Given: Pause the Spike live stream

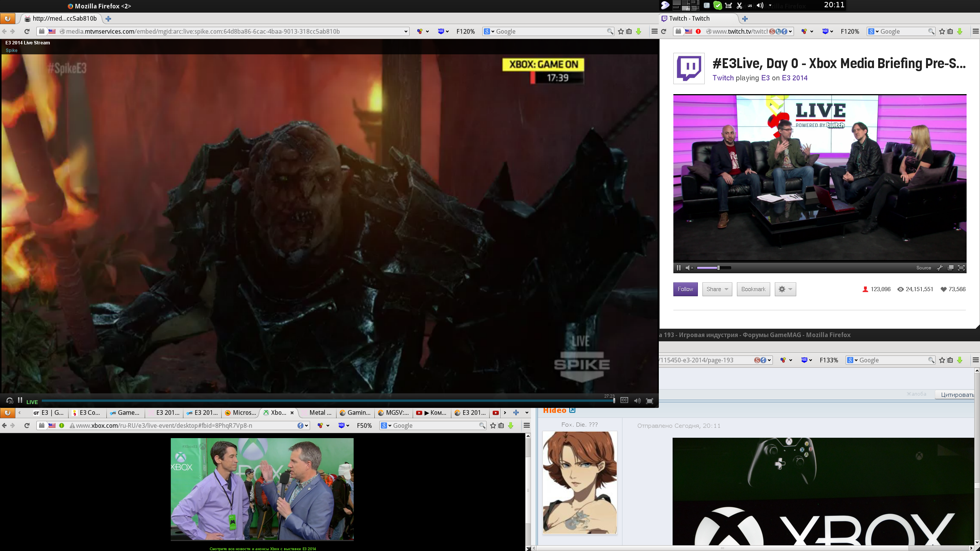Looking at the screenshot, I should pyautogui.click(x=20, y=400).
